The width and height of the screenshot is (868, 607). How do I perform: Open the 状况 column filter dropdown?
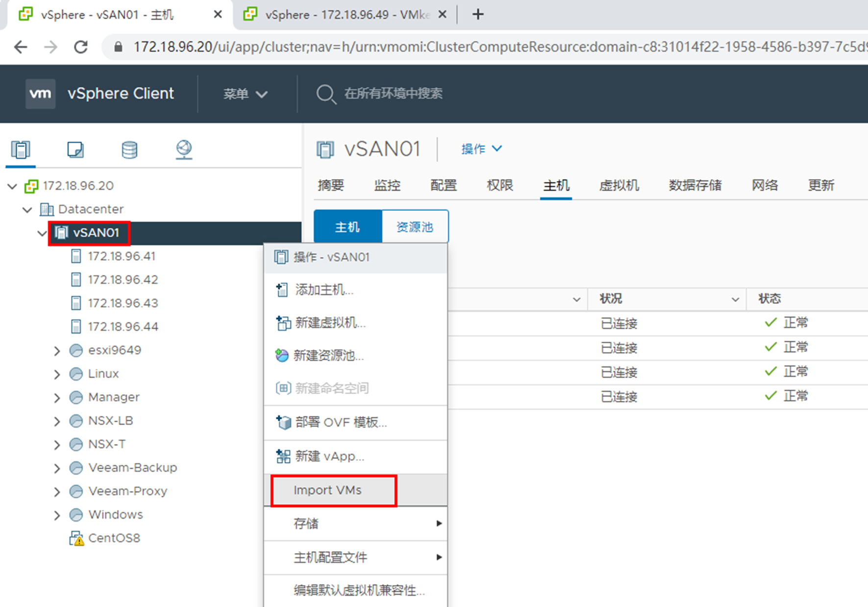(735, 299)
